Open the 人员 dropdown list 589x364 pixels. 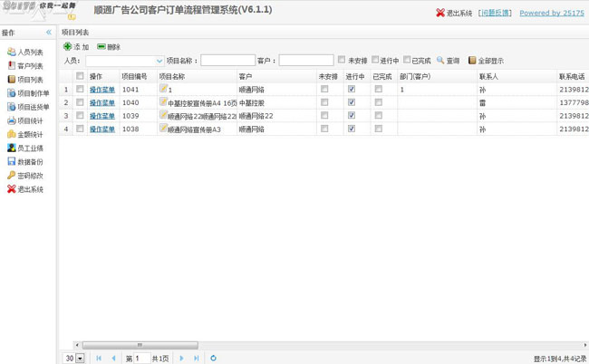[159, 61]
